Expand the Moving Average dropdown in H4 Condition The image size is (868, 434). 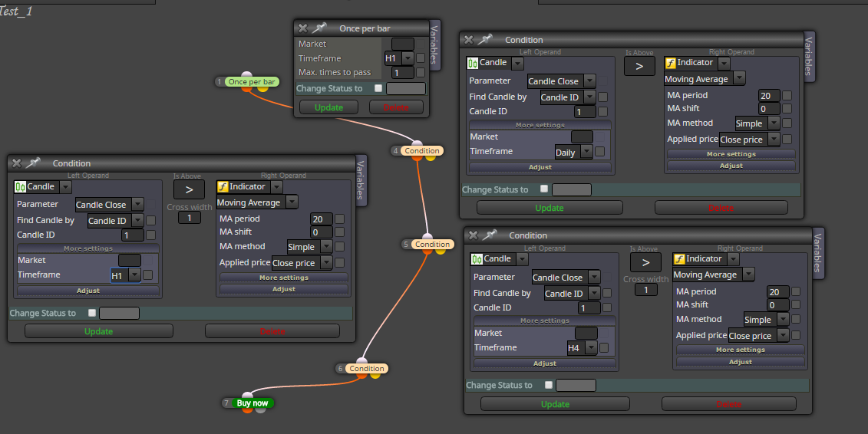748,275
